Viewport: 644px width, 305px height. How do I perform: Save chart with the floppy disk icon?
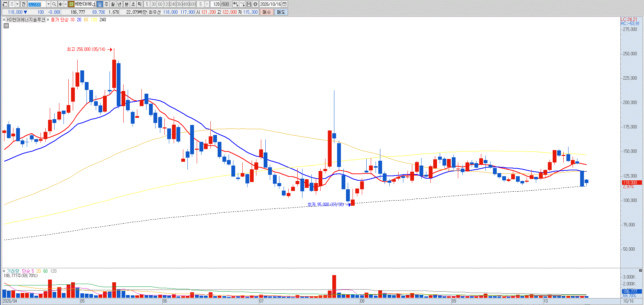[x=249, y=4]
